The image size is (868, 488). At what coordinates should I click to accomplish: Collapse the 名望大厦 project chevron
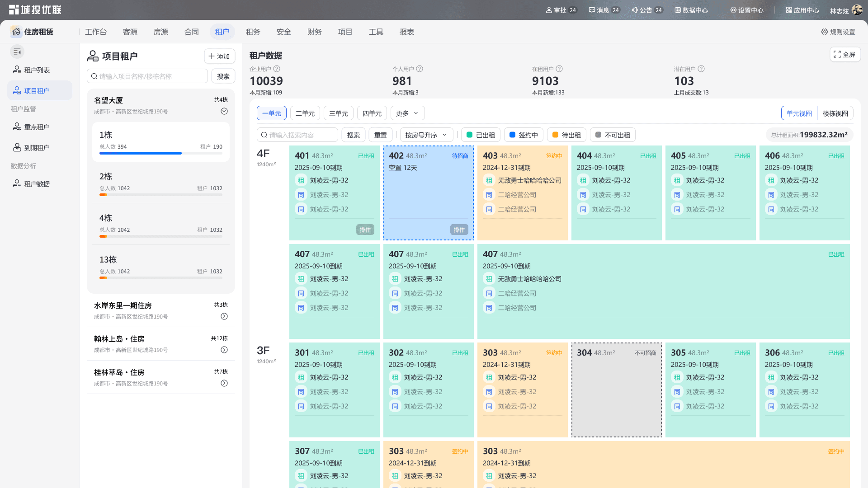[224, 111]
